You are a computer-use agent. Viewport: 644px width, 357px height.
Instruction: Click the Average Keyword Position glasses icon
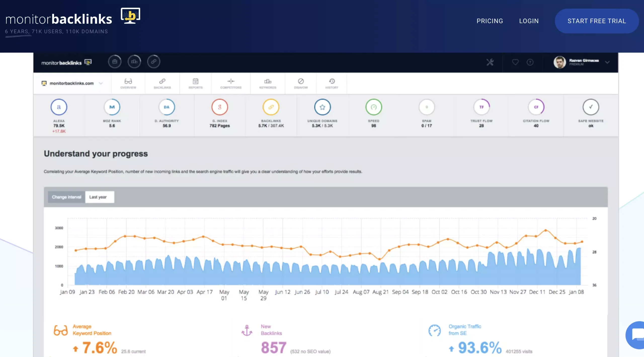[61, 330]
